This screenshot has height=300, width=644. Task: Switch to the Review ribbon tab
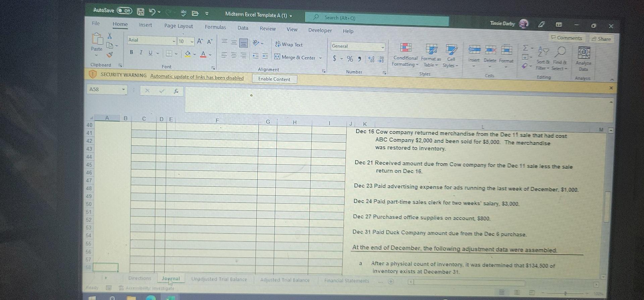point(268,29)
